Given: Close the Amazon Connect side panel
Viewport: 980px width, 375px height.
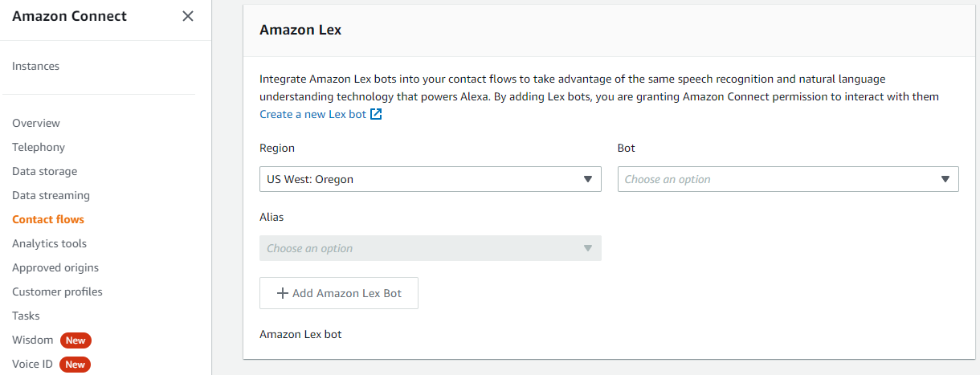Looking at the screenshot, I should pyautogui.click(x=188, y=16).
